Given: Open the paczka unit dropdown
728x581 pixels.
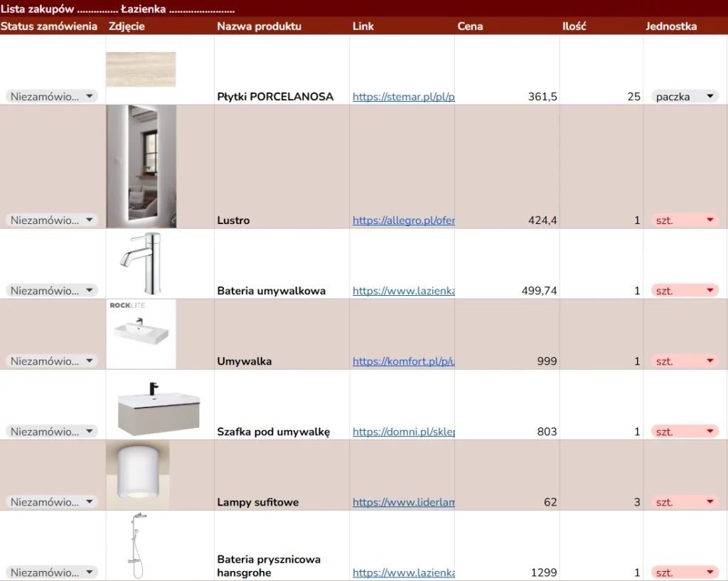Looking at the screenshot, I should (x=685, y=97).
